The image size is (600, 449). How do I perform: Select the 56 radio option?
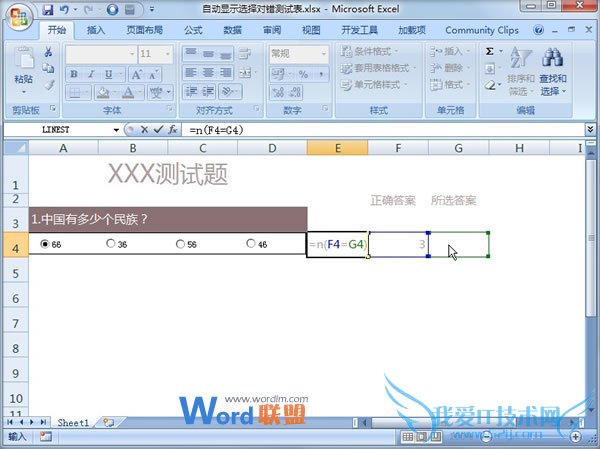[x=180, y=243]
